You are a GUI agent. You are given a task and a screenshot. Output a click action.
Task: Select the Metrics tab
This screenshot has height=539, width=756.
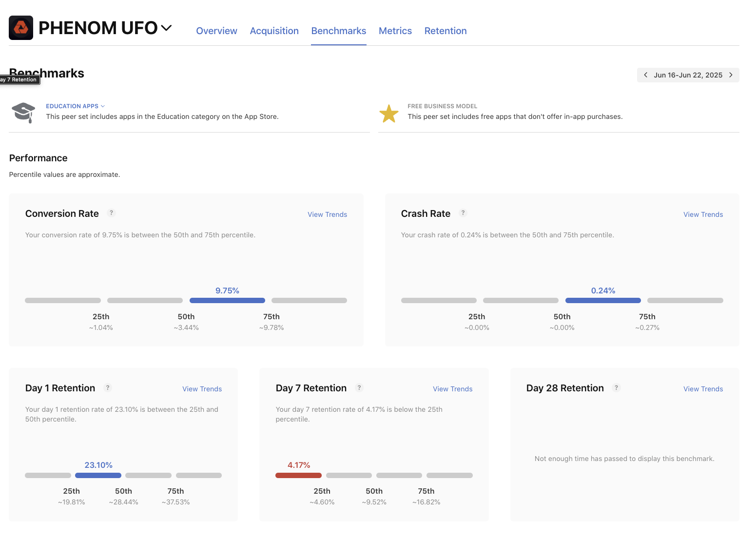click(395, 31)
